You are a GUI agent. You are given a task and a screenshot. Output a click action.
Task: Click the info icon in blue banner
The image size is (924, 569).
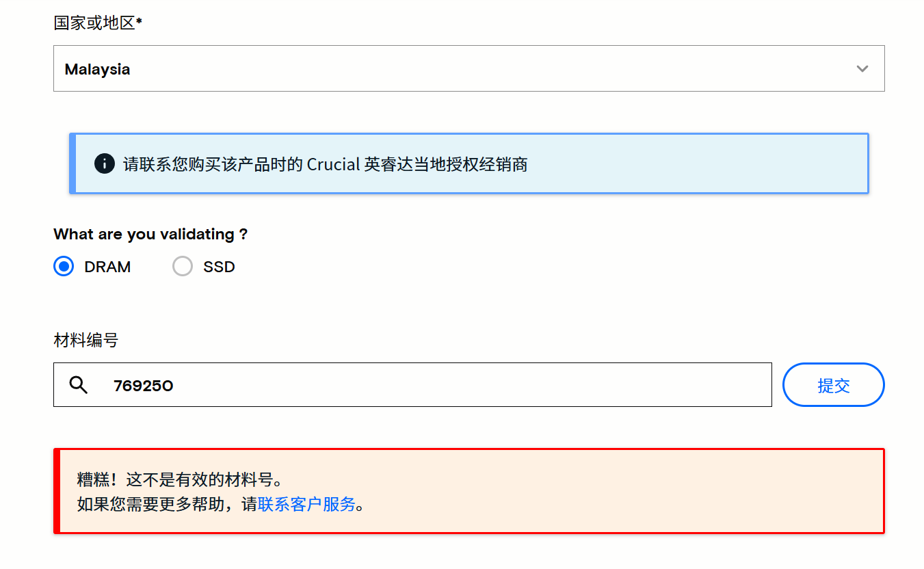(x=104, y=163)
